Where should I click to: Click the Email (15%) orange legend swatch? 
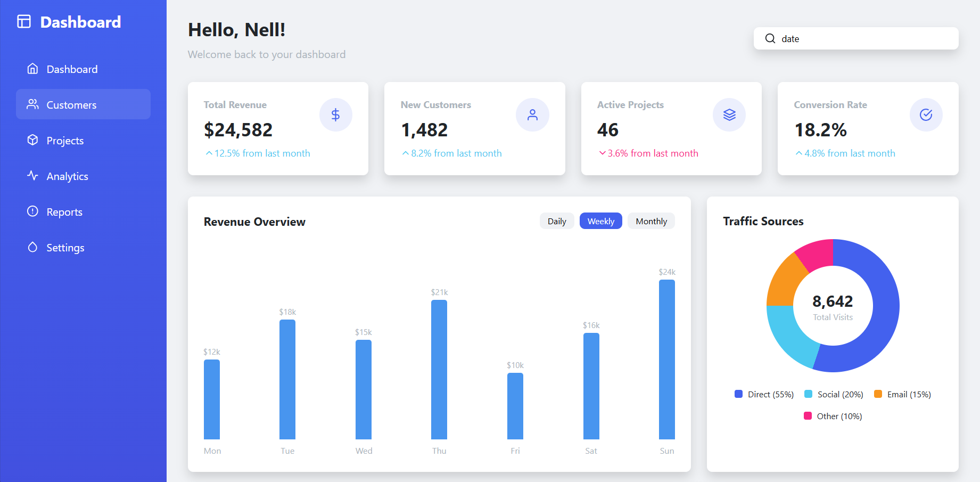(x=878, y=394)
